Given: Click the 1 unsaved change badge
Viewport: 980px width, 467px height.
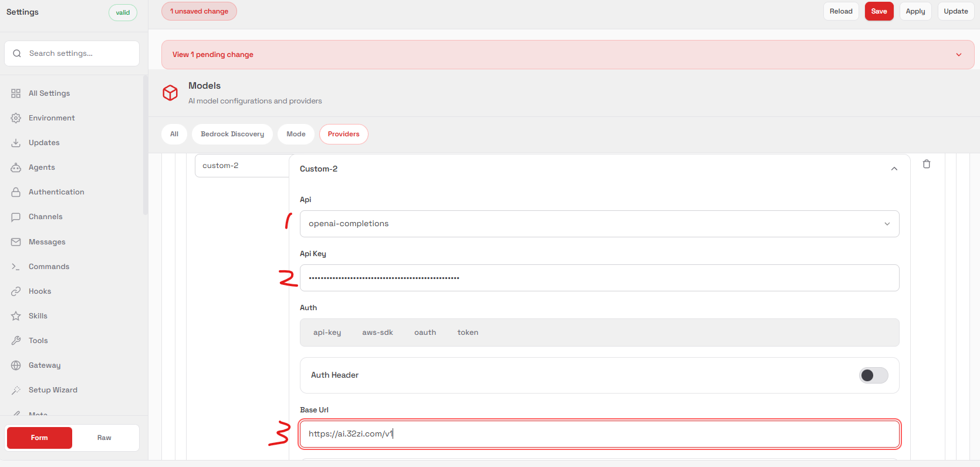Looking at the screenshot, I should (x=199, y=11).
